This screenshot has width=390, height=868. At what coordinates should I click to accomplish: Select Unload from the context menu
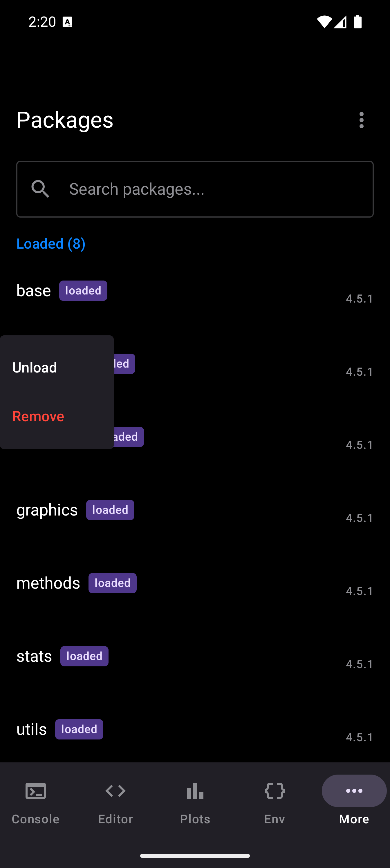[35, 367]
